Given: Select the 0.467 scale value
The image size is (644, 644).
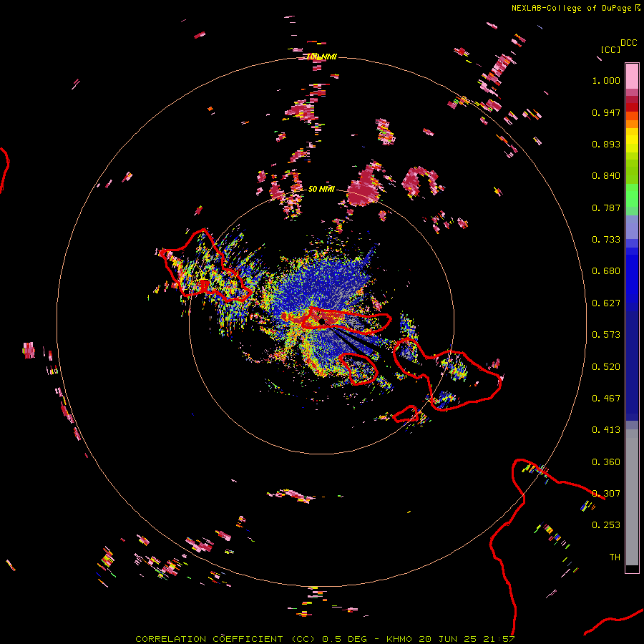Looking at the screenshot, I should 606,399.
